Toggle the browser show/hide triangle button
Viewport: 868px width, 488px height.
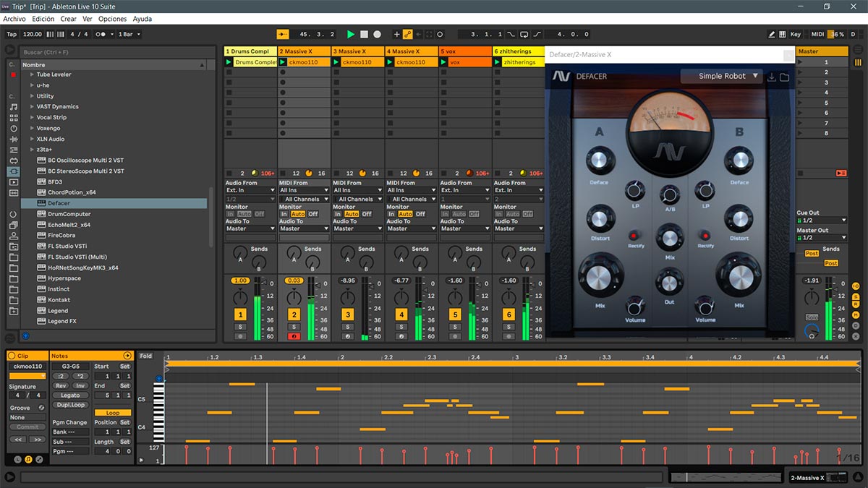tap(10, 50)
